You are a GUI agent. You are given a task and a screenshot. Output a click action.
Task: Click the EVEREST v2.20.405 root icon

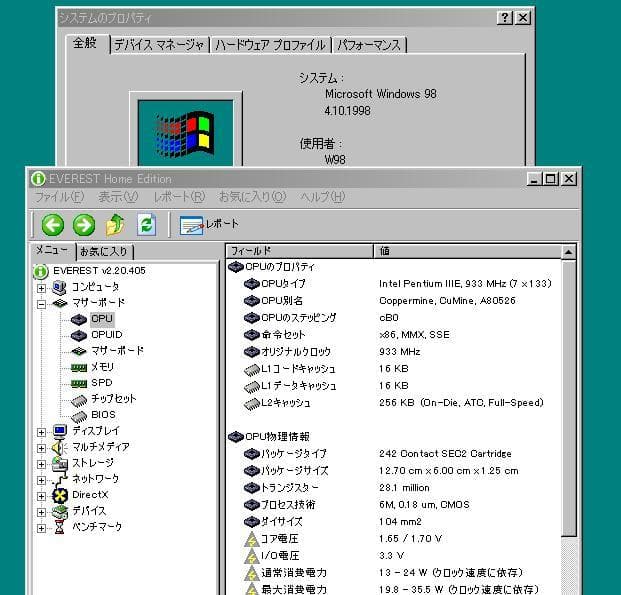40,271
